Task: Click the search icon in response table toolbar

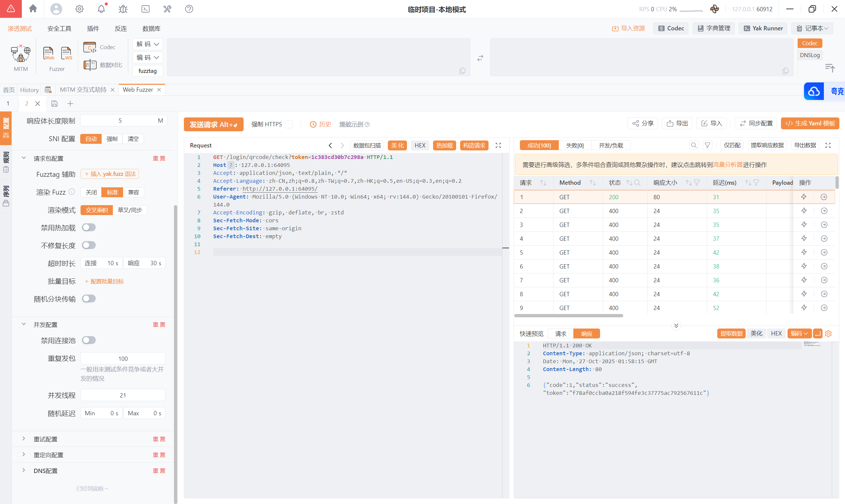Action: [x=693, y=145]
